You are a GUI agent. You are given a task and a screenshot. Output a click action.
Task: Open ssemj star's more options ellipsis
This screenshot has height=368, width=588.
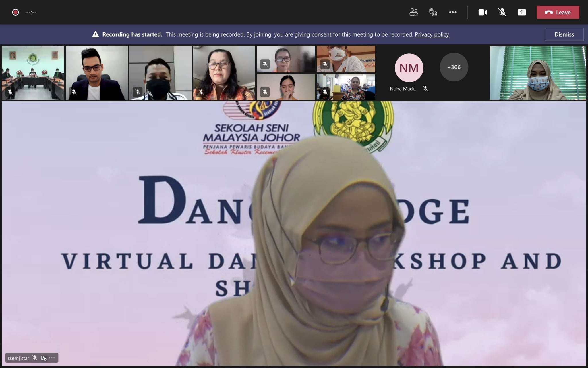click(52, 358)
